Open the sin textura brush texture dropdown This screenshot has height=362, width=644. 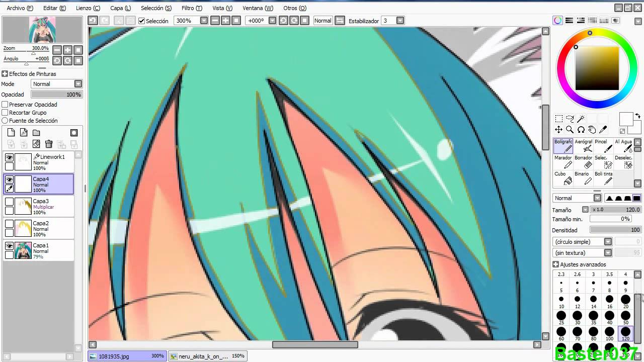[582, 253]
